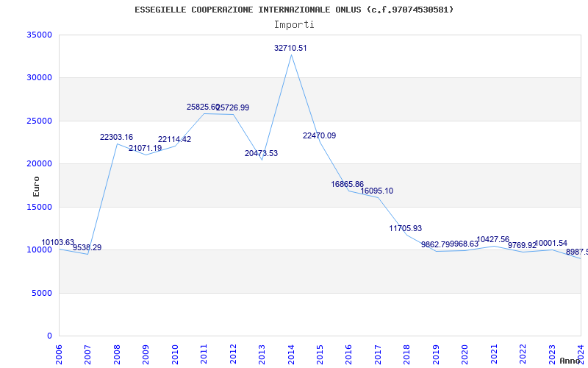The image size is (588, 368).
Task: Click the 2011 x-axis year label
Action: 204,353
